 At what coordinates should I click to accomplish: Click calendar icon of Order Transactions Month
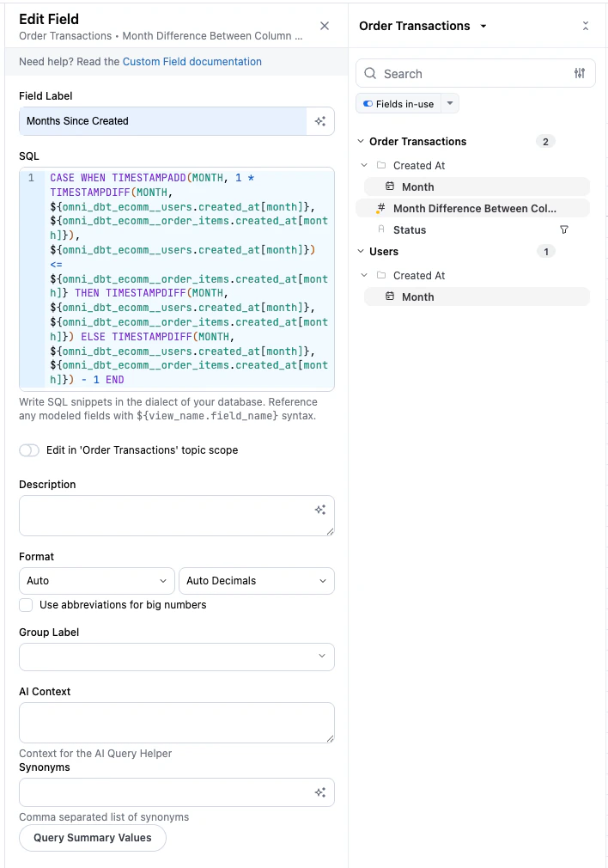pyautogui.click(x=390, y=186)
